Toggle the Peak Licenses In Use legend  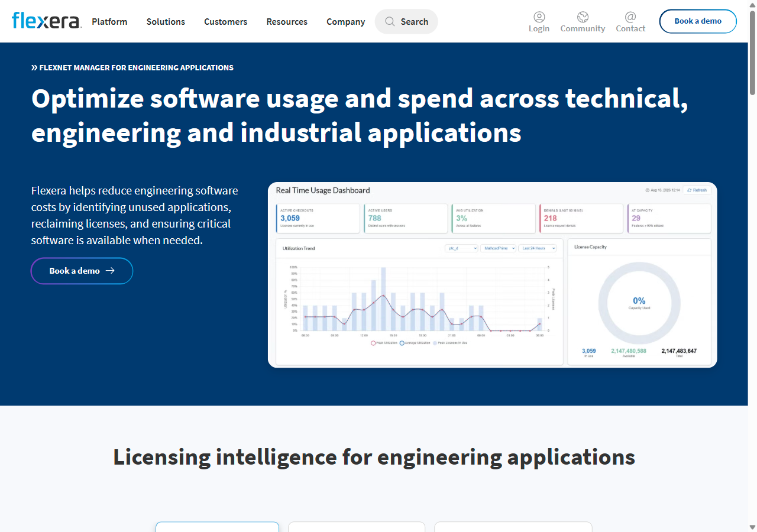point(450,343)
